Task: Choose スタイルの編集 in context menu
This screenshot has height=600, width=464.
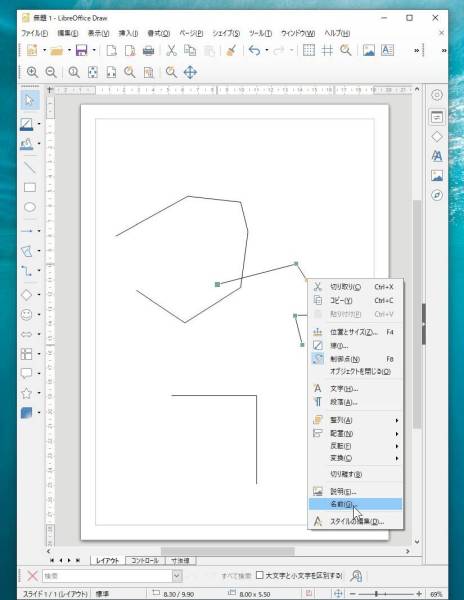Action: click(x=355, y=521)
